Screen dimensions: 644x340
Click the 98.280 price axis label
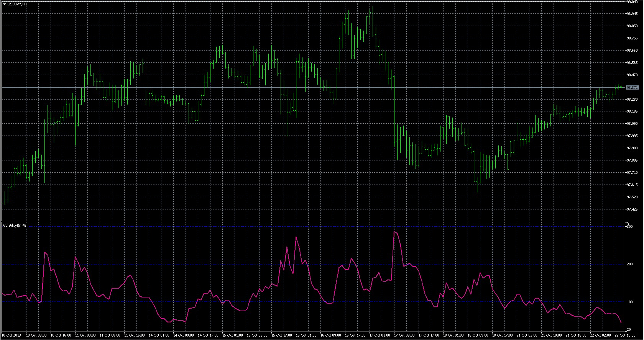click(x=632, y=100)
